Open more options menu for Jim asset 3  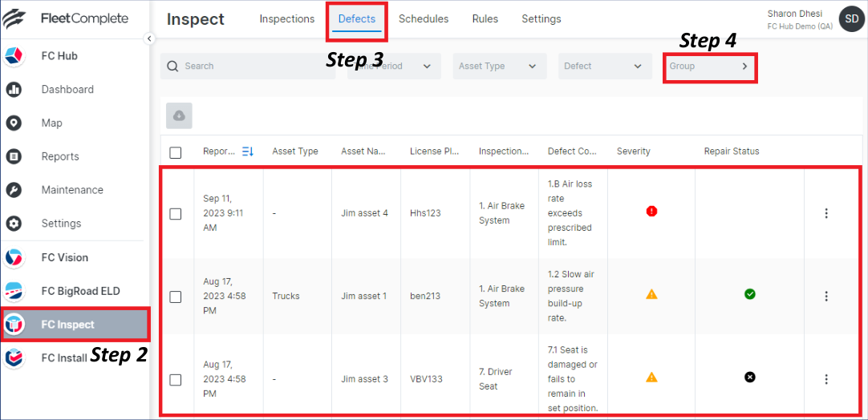[x=826, y=379]
